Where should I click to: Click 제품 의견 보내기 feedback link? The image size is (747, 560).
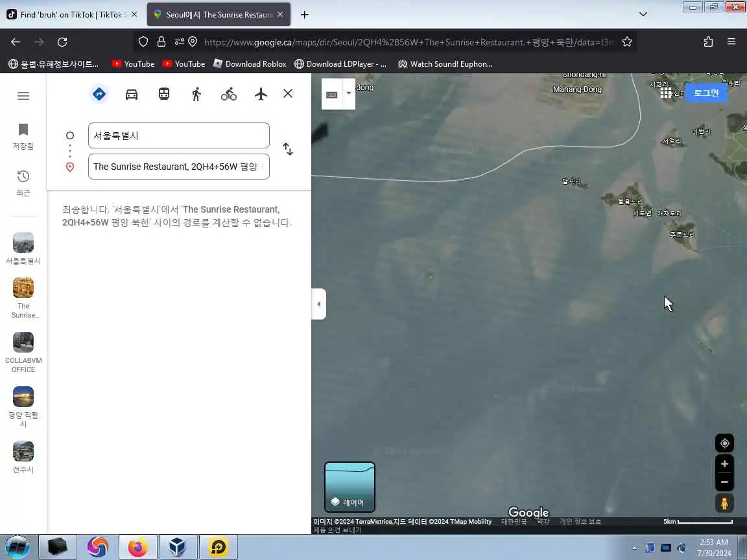coord(337,530)
